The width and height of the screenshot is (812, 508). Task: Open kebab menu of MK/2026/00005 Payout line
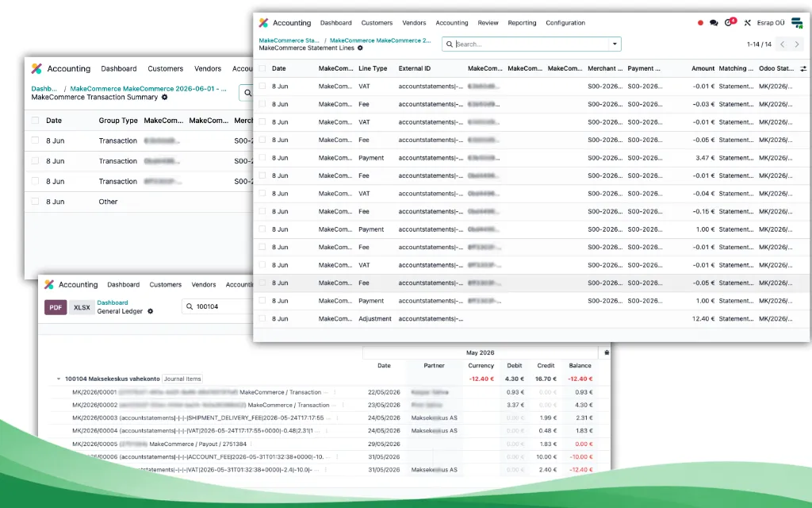(x=251, y=444)
